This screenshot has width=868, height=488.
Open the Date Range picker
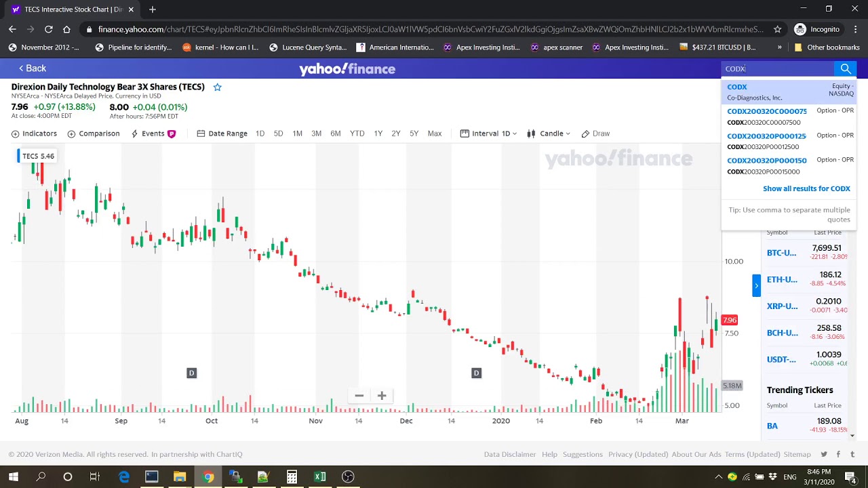point(222,134)
